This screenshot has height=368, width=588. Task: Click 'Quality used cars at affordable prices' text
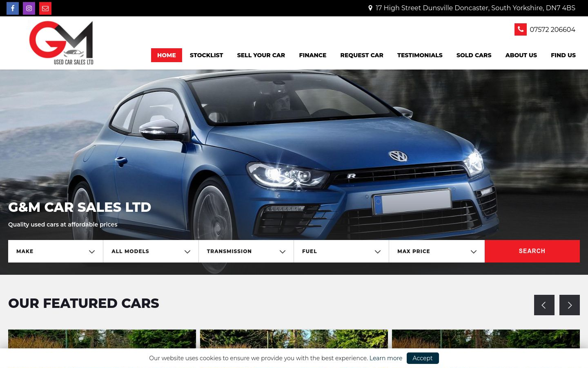pos(63,224)
